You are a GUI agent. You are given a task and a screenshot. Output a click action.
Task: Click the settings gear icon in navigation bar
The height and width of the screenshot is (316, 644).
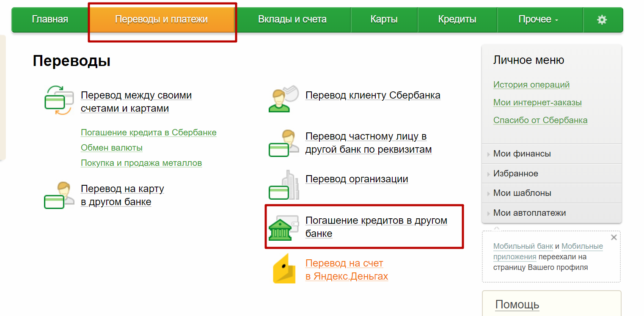[602, 19]
